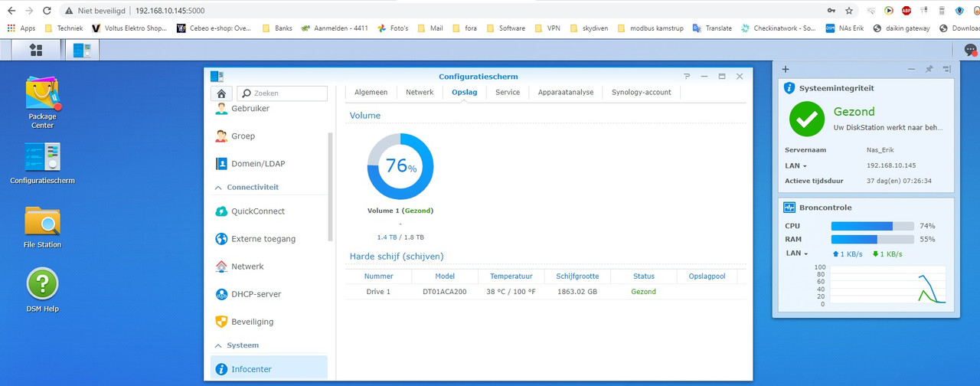Select the Opslag tab
Image resolution: width=980 pixels, height=386 pixels.
pyautogui.click(x=465, y=92)
